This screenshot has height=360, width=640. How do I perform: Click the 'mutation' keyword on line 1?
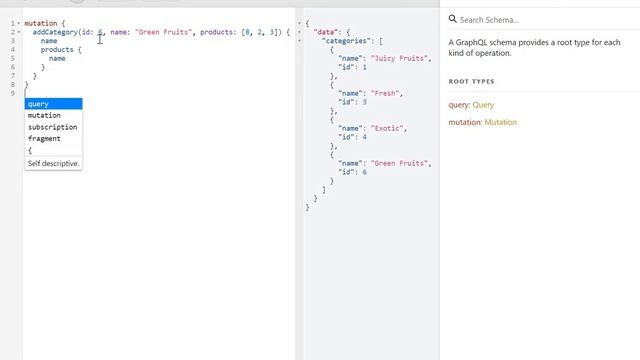point(40,23)
